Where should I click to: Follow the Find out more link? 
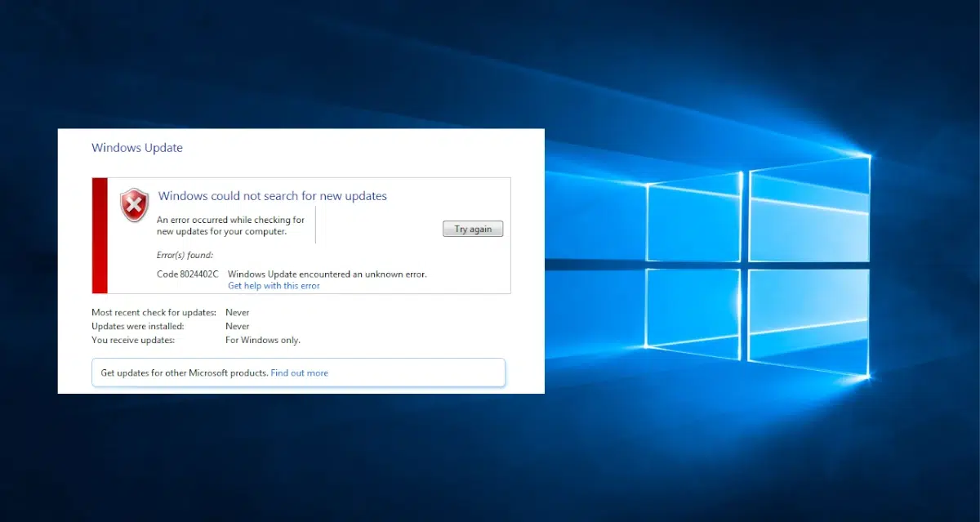(299, 373)
